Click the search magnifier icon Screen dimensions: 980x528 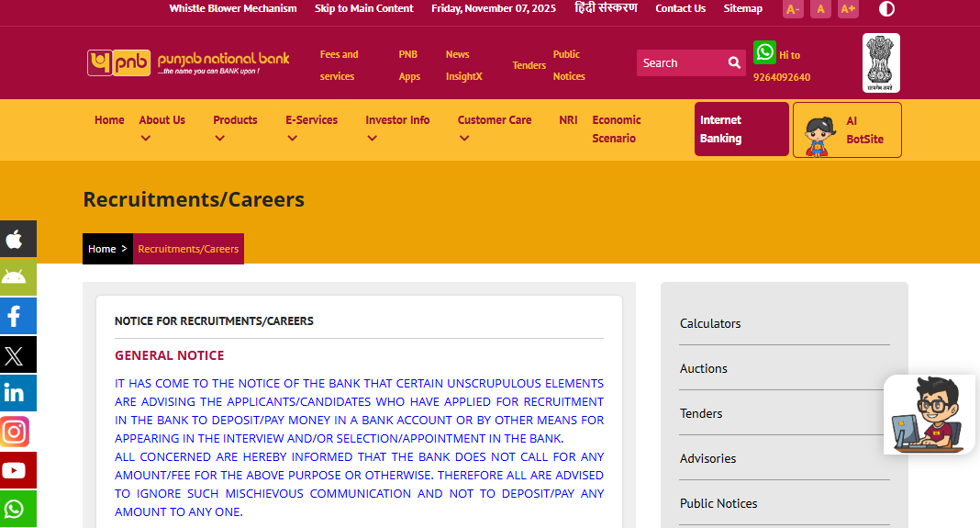pos(734,62)
